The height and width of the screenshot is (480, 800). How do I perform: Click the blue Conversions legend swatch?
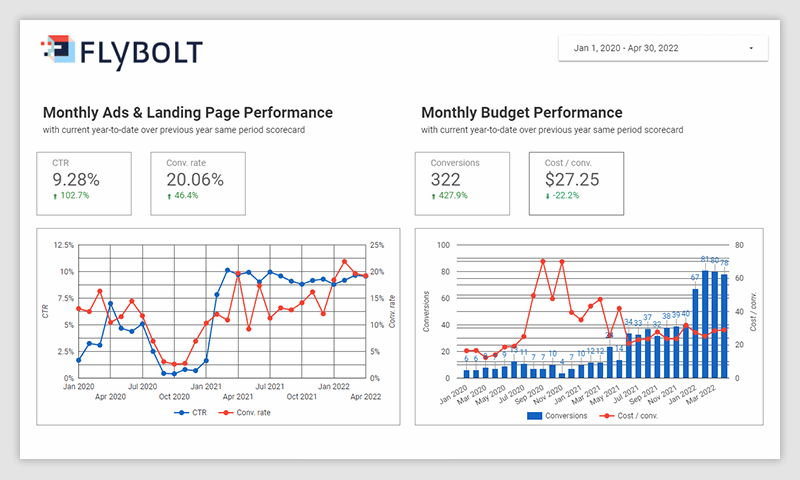tap(533, 413)
